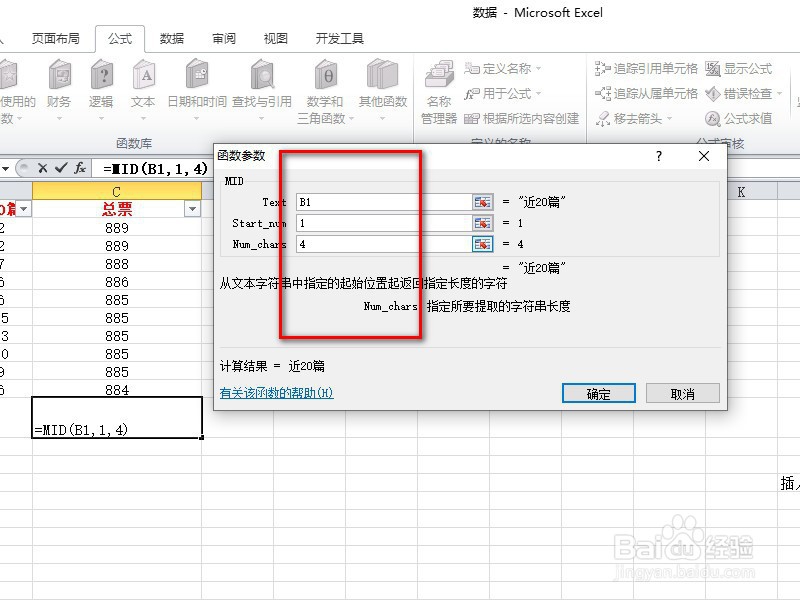
Task: Collapse dialog via Text range selector icon
Action: pos(482,202)
